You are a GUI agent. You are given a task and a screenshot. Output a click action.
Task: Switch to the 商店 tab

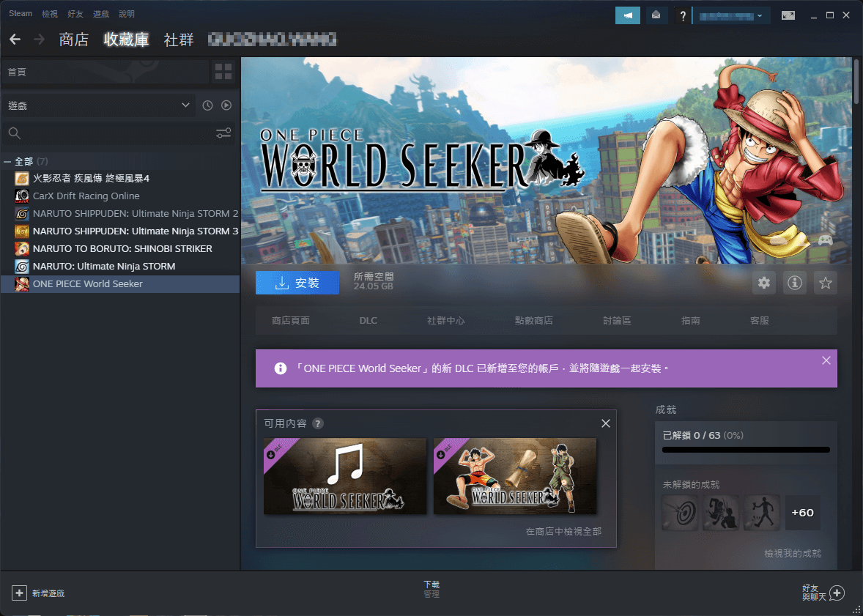(x=73, y=40)
